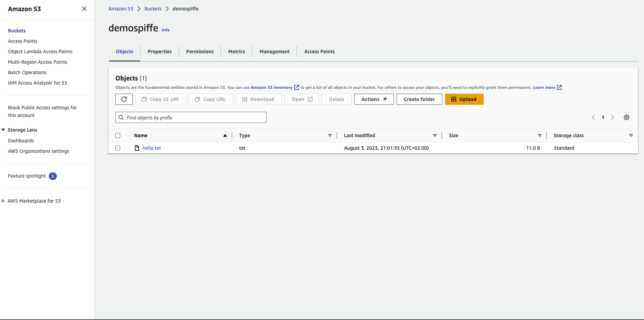Open table preferences gear icon

coord(627,117)
